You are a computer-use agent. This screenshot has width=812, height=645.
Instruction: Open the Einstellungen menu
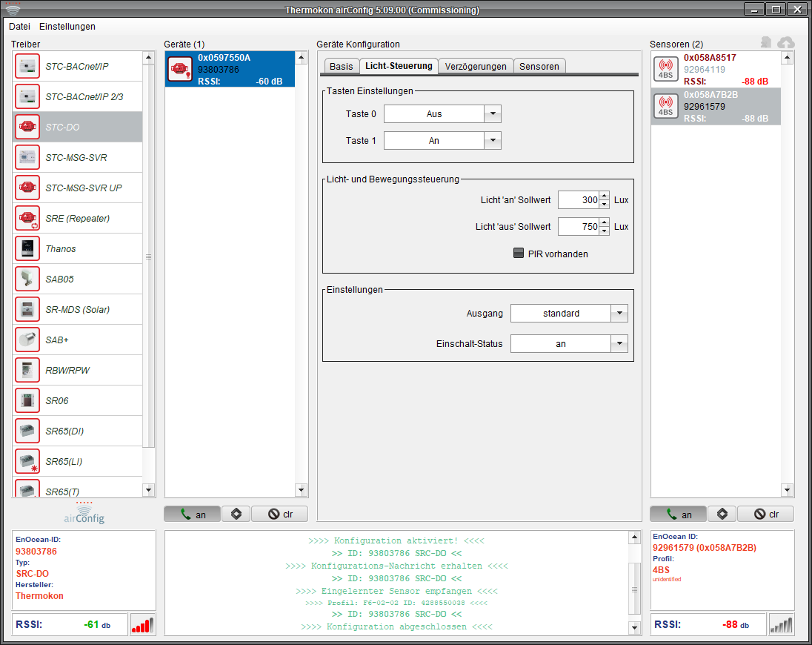[x=67, y=26]
